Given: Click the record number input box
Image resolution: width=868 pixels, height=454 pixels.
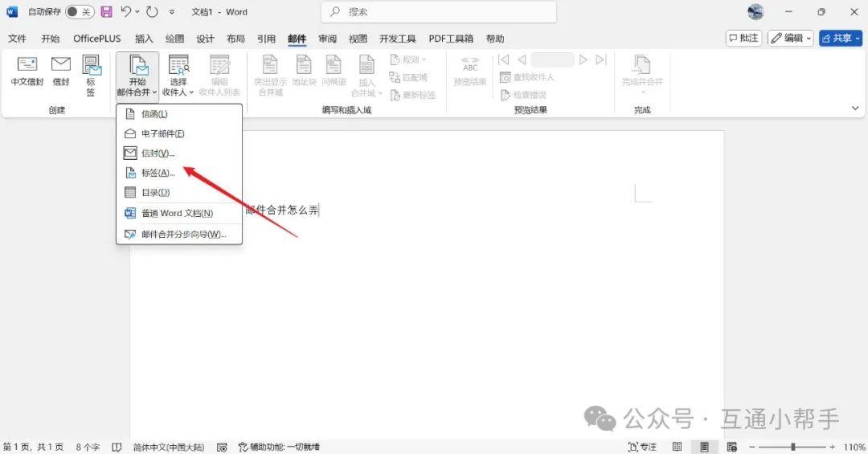Looking at the screenshot, I should click(552, 59).
